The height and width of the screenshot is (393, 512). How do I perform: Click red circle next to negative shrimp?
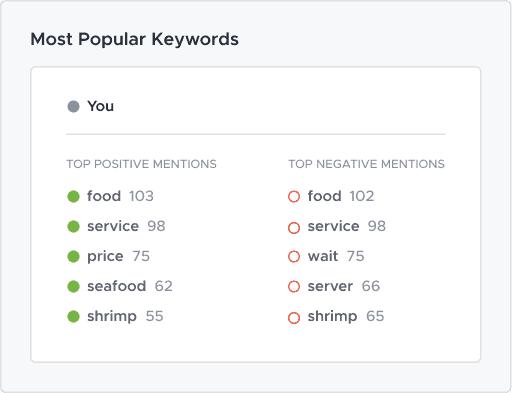294,318
